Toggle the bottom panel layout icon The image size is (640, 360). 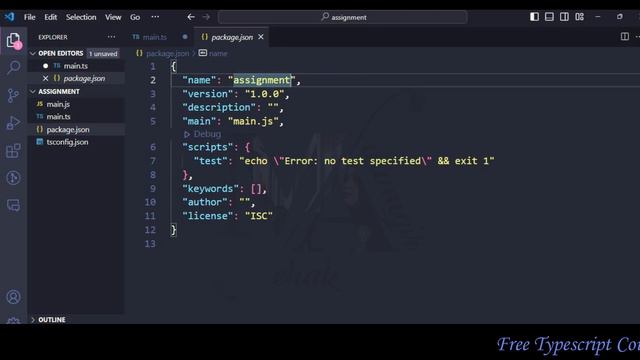coord(549,17)
